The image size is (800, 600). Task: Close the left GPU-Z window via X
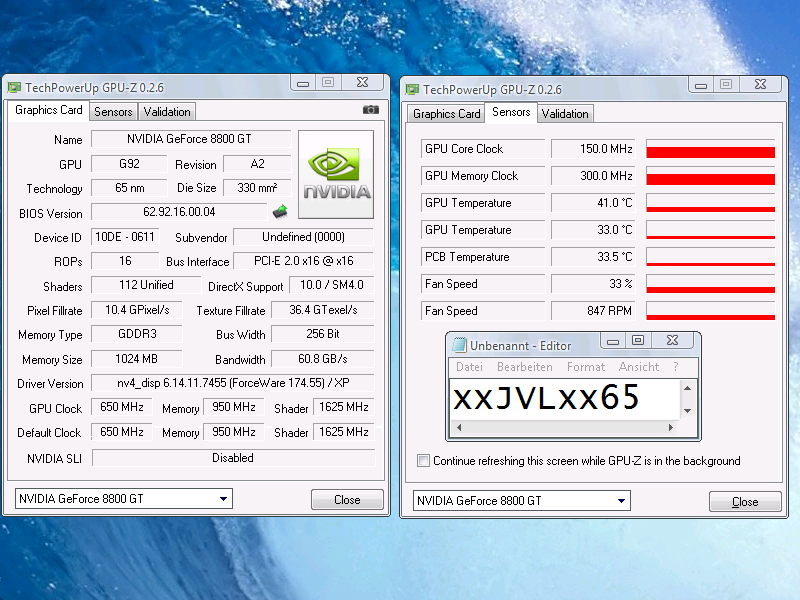(362, 83)
